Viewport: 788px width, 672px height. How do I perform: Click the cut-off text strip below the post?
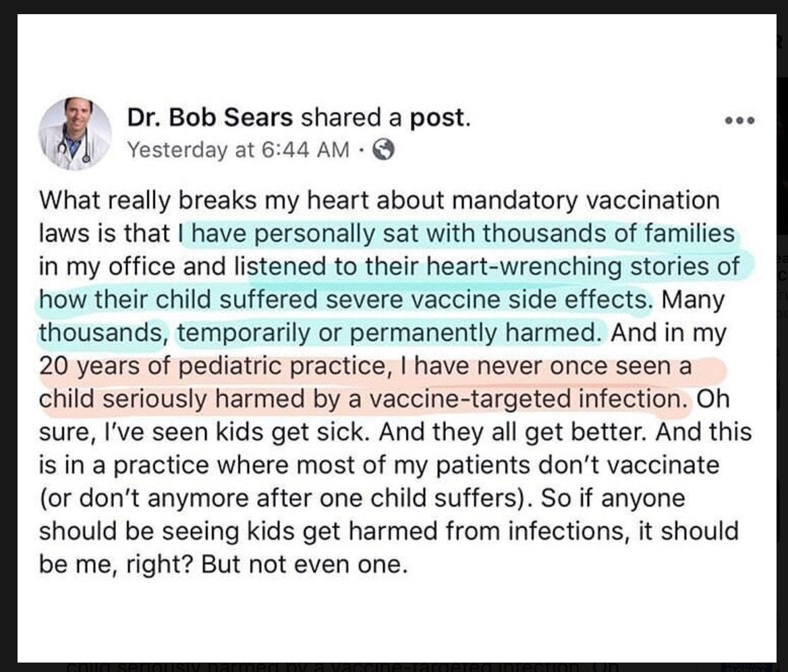pyautogui.click(x=342, y=667)
